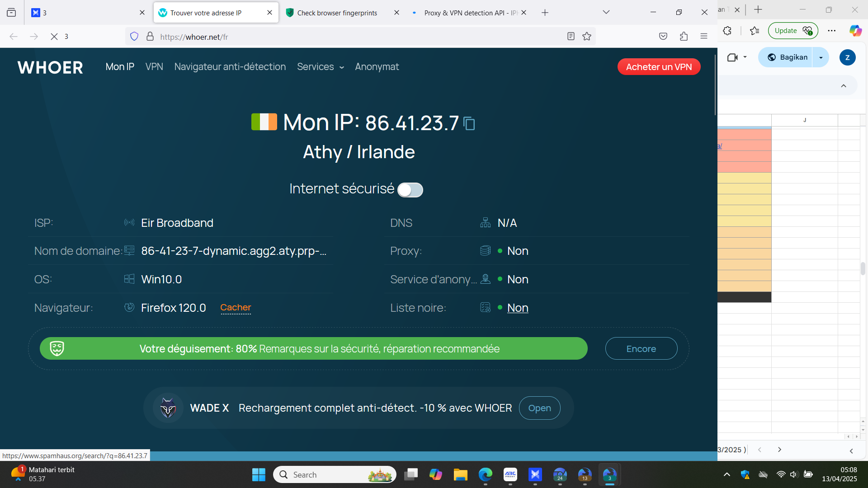Click the Bagikan share button
The height and width of the screenshot is (488, 868).
[x=788, y=57]
